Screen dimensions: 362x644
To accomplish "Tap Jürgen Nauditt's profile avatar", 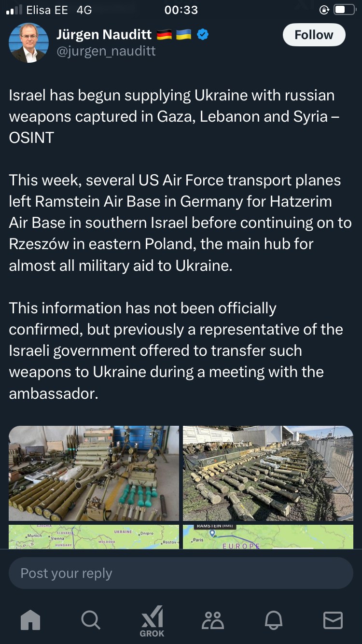I will [28, 42].
